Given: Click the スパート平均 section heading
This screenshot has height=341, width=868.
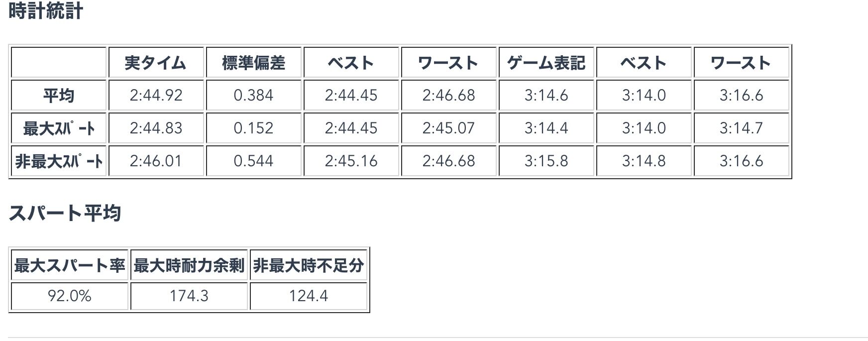Looking at the screenshot, I should tap(65, 213).
